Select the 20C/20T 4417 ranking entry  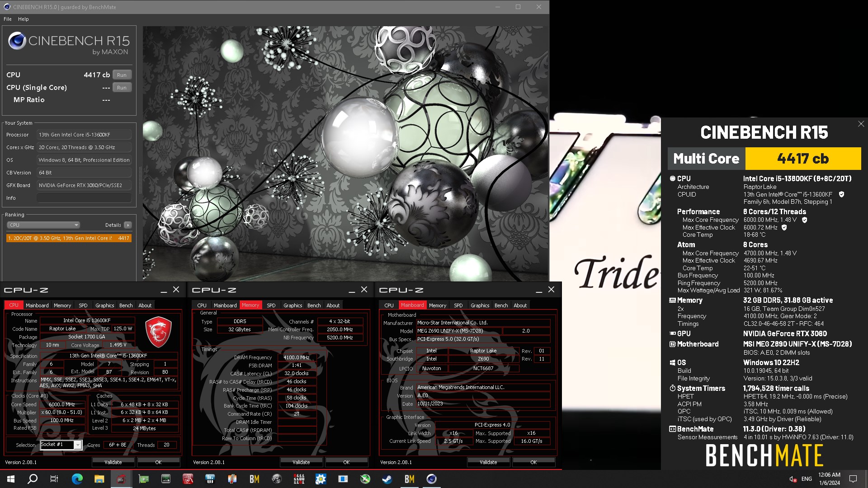69,238
